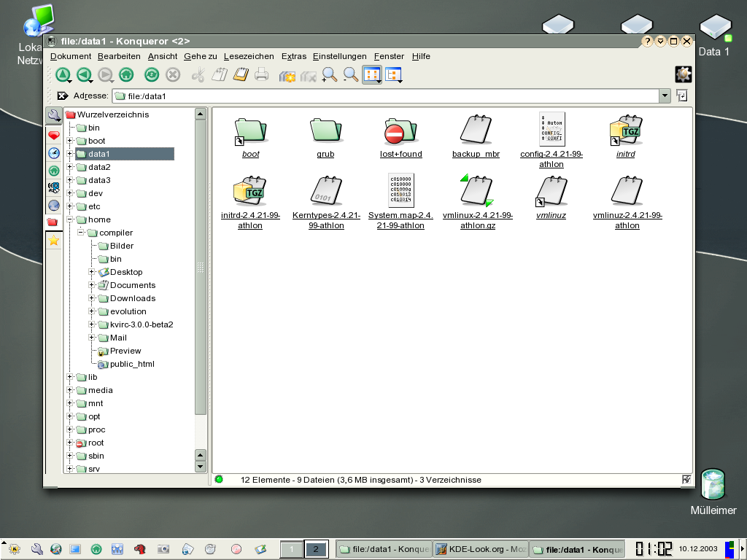Stop loading with the X circle icon
Viewport: 747px width, 560px height.
173,75
